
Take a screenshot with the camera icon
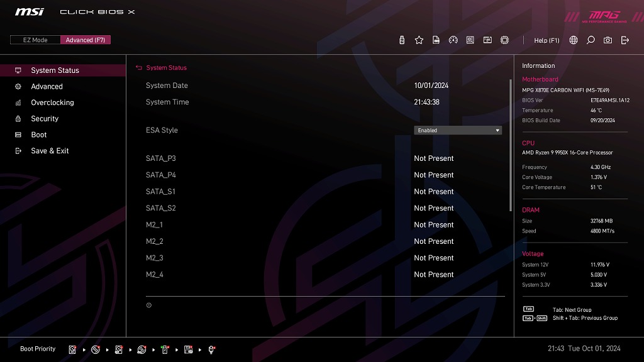click(608, 40)
